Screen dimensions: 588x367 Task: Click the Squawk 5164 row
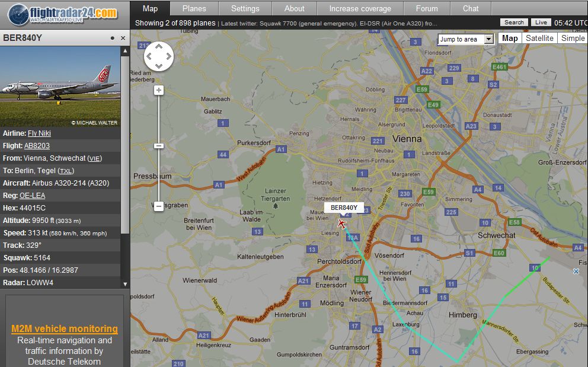[x=60, y=257]
